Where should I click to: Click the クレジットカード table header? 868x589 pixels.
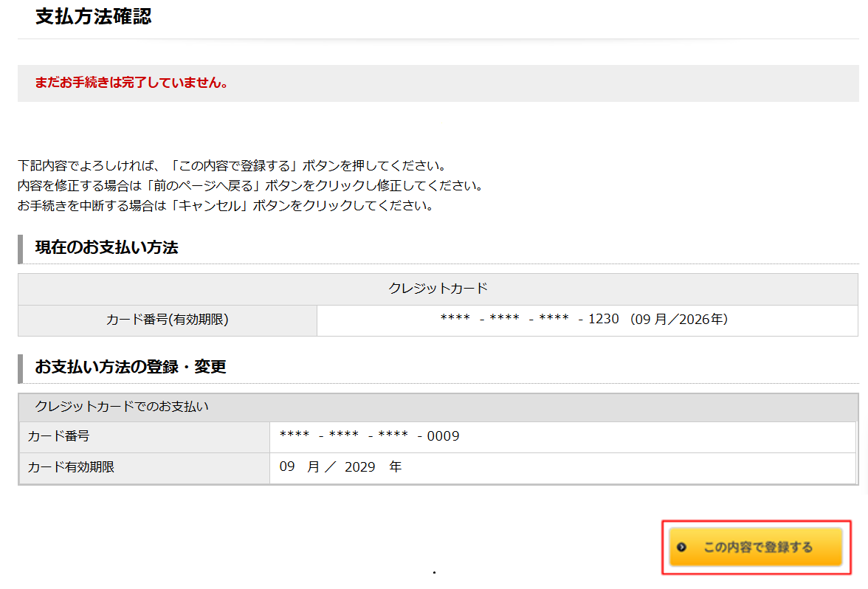[x=438, y=289]
